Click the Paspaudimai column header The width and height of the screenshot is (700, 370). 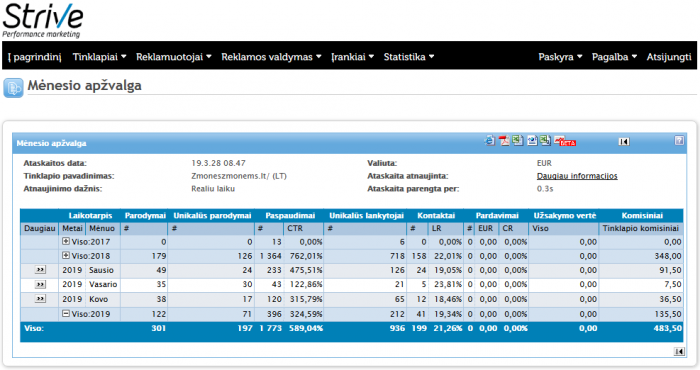pyautogui.click(x=290, y=216)
